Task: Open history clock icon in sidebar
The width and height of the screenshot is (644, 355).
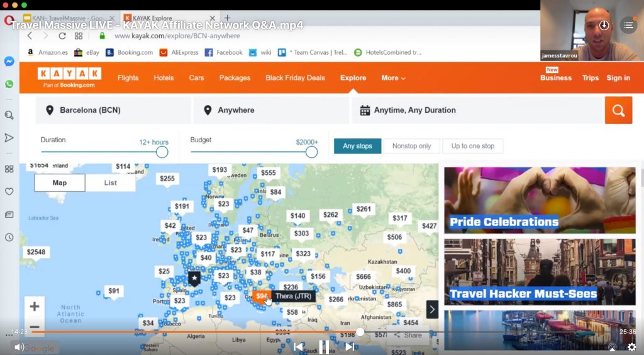Action: 9,237
